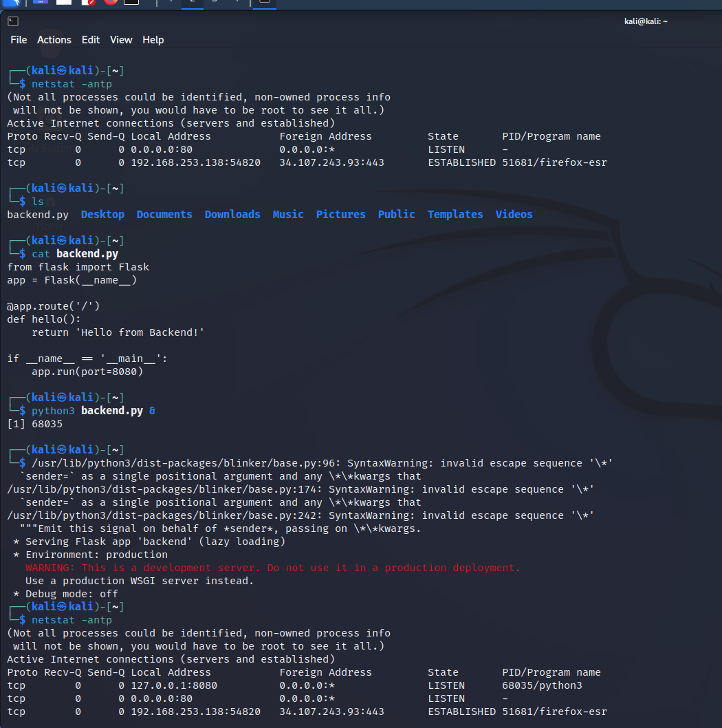Click the 'cat' command word

click(x=41, y=254)
